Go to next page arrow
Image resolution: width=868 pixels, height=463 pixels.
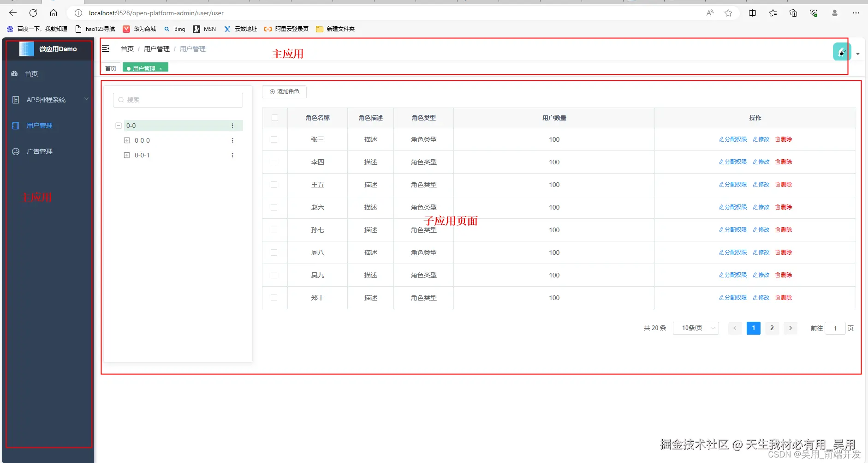[x=791, y=328]
